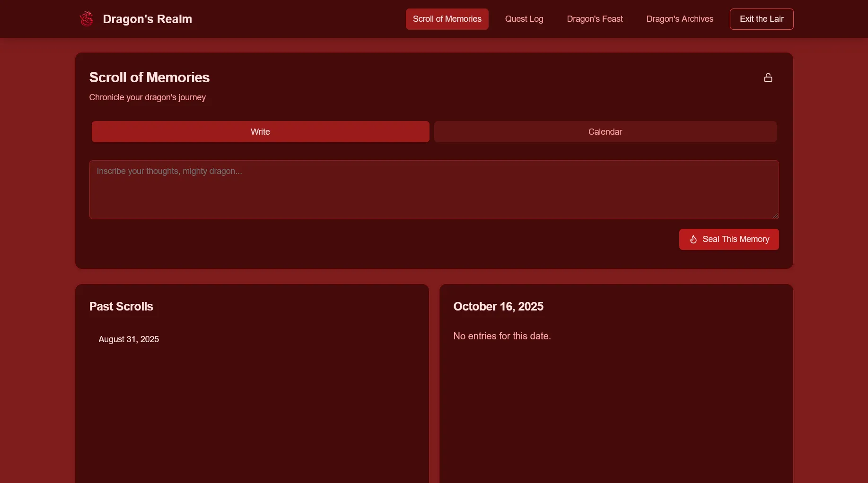Click the textarea resize grip corner
Screen dimensions: 868x483
[775, 216]
